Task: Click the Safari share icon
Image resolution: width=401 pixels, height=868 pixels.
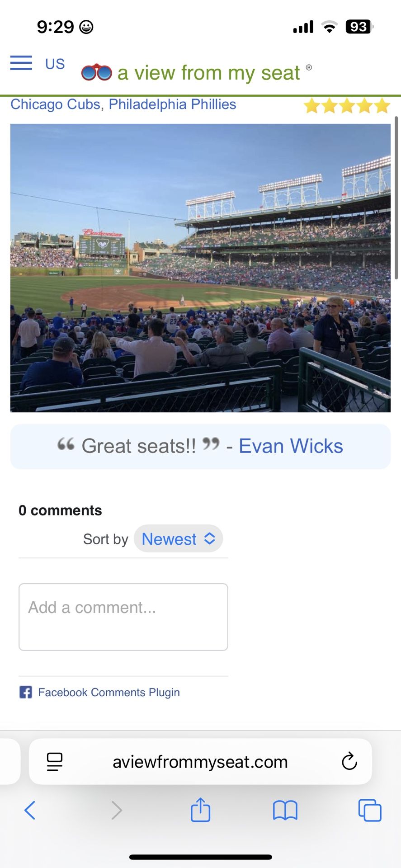Action: click(x=200, y=810)
